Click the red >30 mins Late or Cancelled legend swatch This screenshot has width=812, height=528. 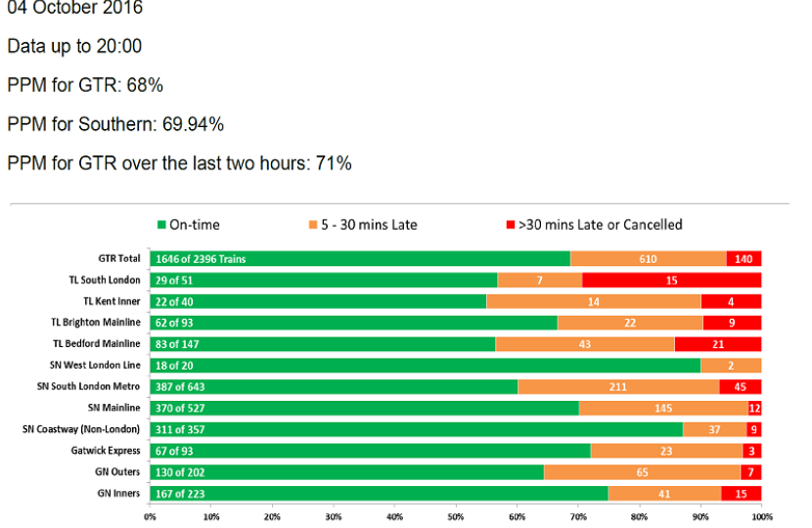508,225
